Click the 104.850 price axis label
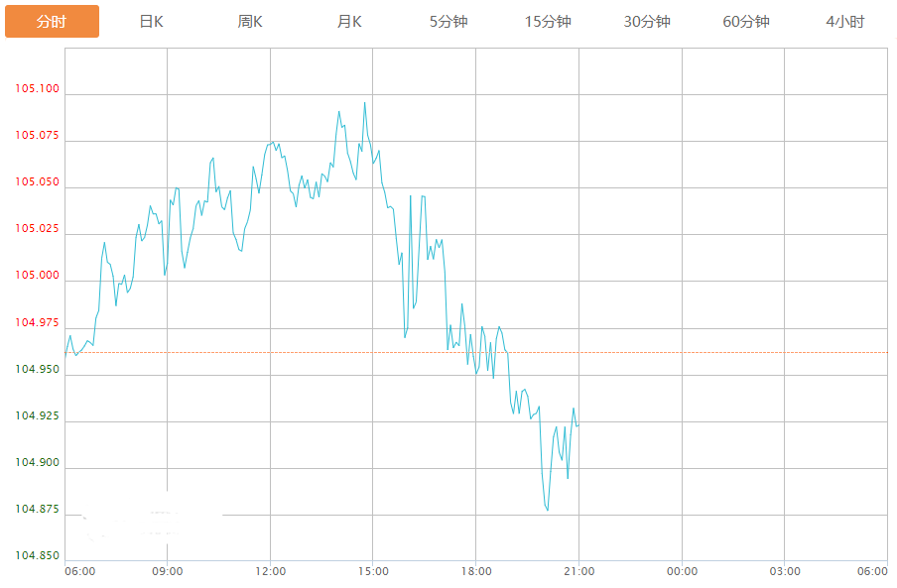Image resolution: width=897 pixels, height=588 pixels. [x=37, y=555]
